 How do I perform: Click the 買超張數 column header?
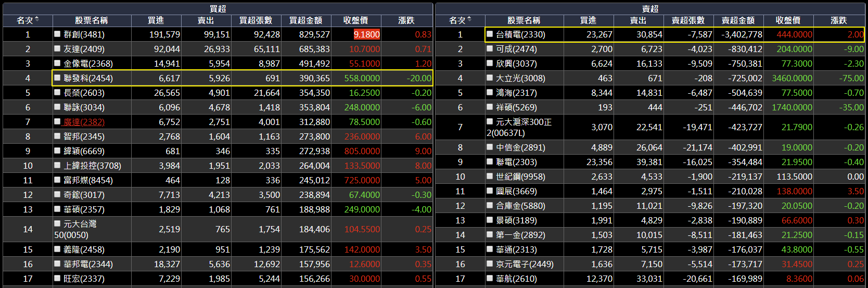[256, 20]
